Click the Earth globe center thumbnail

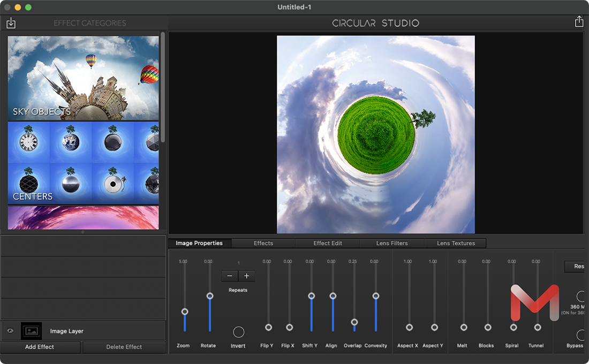point(71,142)
